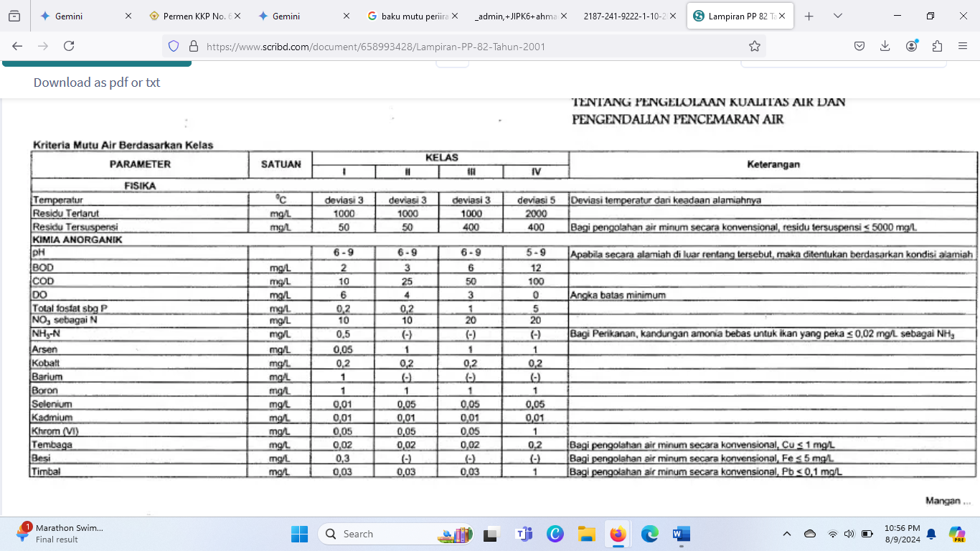Switch to the second Gemini tab
Screen dimensions: 980x551
pyautogui.click(x=303, y=16)
